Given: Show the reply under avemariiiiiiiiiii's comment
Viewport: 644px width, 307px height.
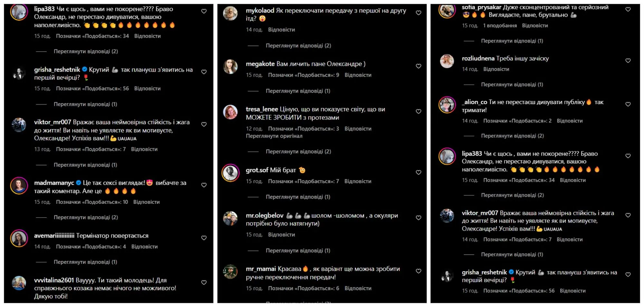Looking at the screenshot, I should 85,262.
